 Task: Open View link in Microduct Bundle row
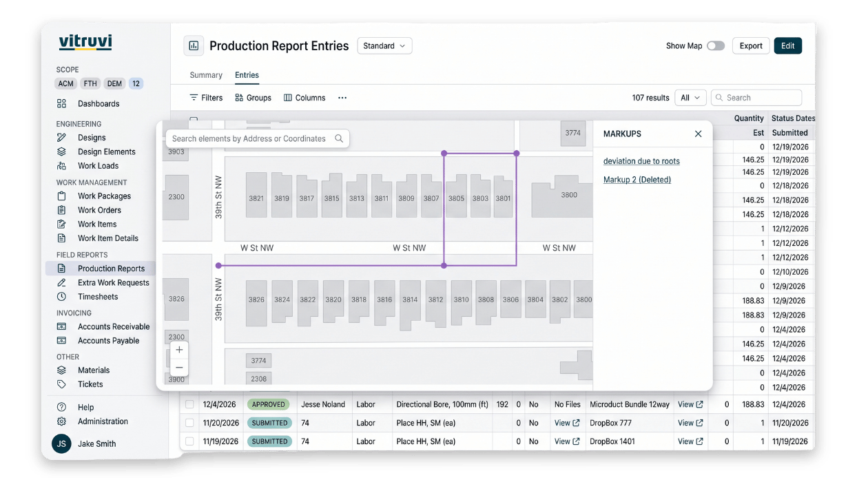click(x=690, y=405)
